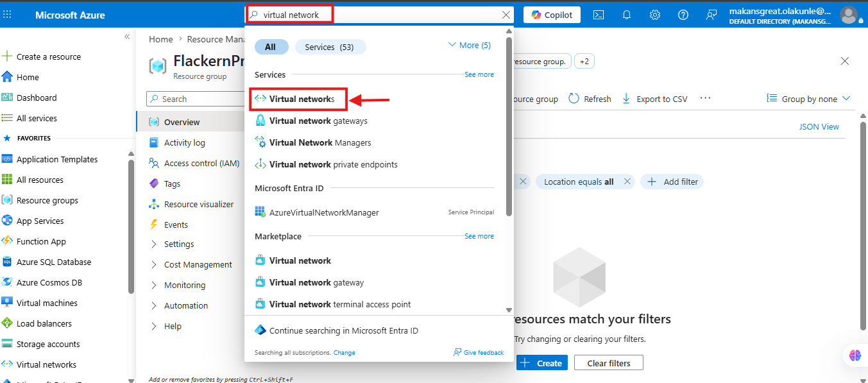Expand the Cost Management section
Screen dimensions: 868x383
[x=191, y=264]
